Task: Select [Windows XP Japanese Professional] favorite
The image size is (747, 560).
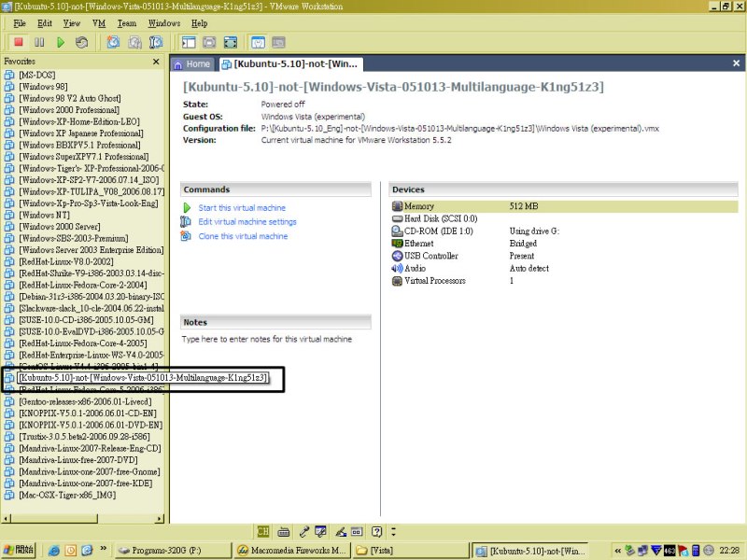Action: [81, 133]
